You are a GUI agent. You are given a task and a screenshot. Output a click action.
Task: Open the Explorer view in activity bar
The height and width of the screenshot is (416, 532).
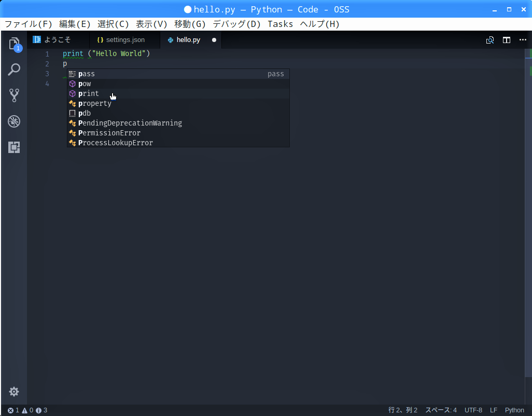14,44
